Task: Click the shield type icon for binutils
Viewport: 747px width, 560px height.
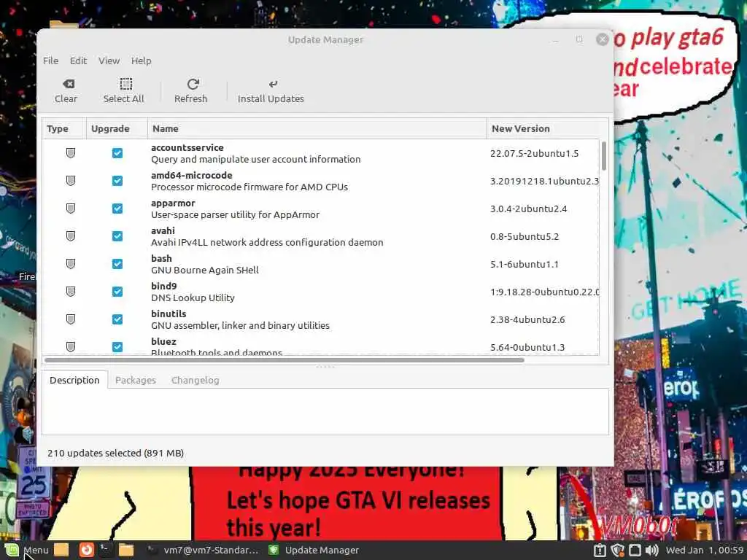Action: click(x=71, y=319)
